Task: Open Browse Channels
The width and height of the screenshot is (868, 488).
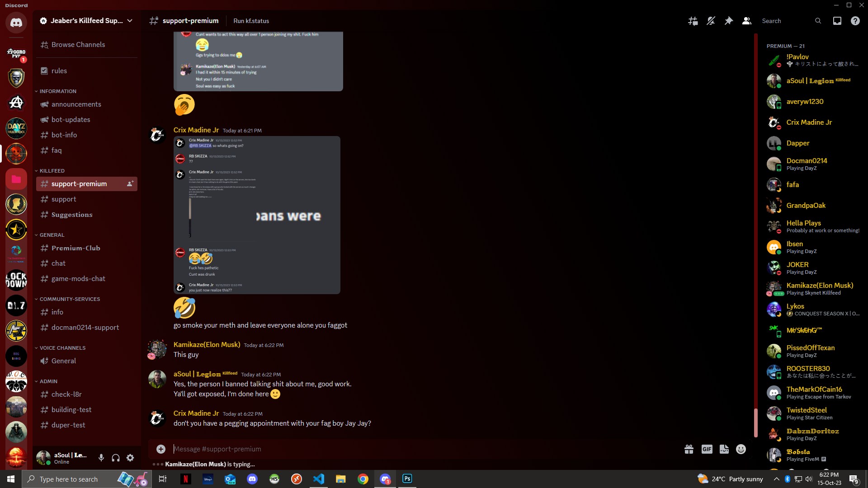Action: (x=87, y=45)
